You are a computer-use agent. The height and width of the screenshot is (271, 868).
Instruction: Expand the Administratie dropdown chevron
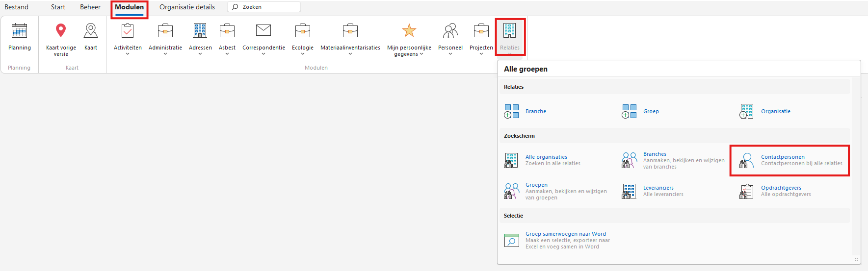165,54
